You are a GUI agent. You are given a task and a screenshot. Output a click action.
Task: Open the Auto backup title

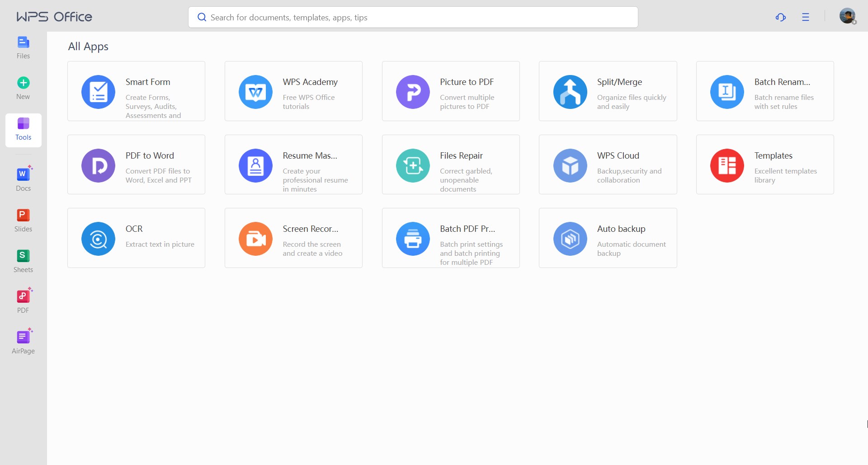[x=621, y=229]
